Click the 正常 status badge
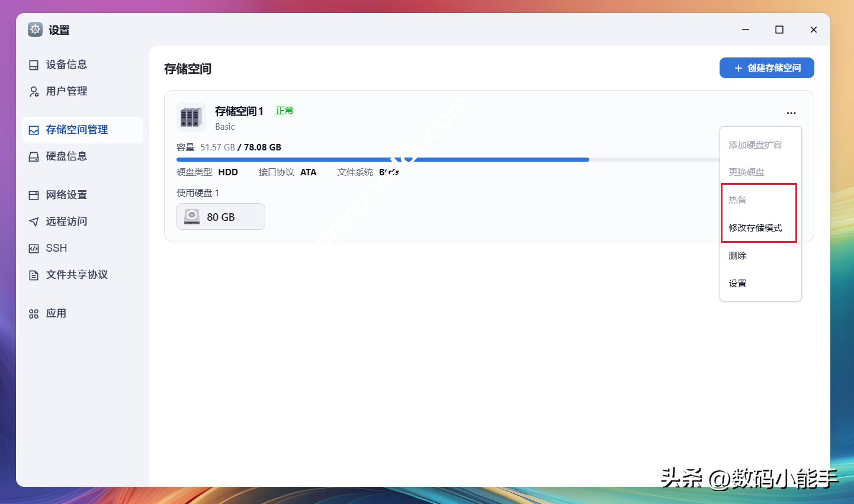This screenshot has height=504, width=854. coord(284,111)
